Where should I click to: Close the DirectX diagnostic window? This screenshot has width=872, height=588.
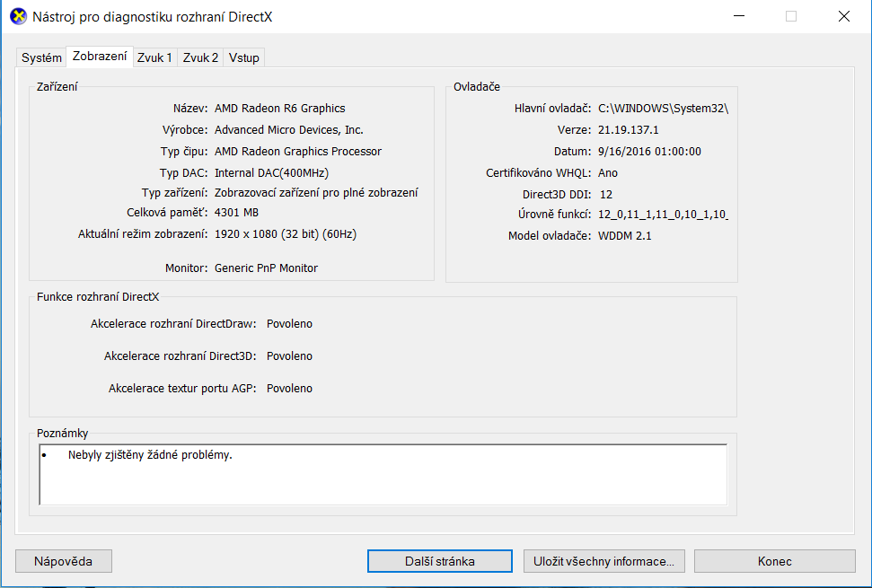point(843,16)
